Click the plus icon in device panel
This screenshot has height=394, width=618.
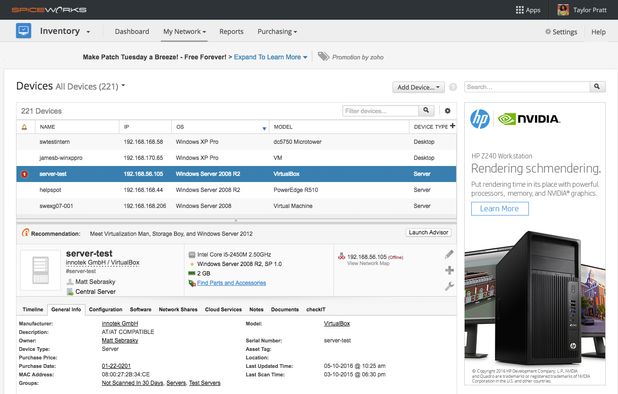coord(449,270)
